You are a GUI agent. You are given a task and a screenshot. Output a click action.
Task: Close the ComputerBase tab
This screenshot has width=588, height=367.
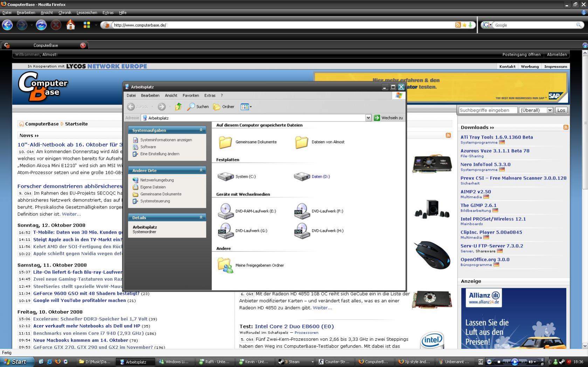pos(83,45)
